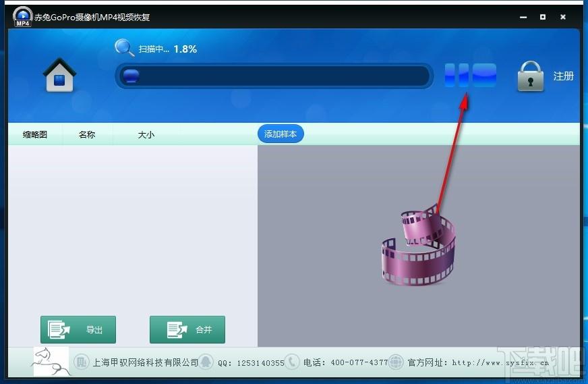Click the phone number 400-077-4377
Viewport: 588px width, 384px height.
pos(359,362)
